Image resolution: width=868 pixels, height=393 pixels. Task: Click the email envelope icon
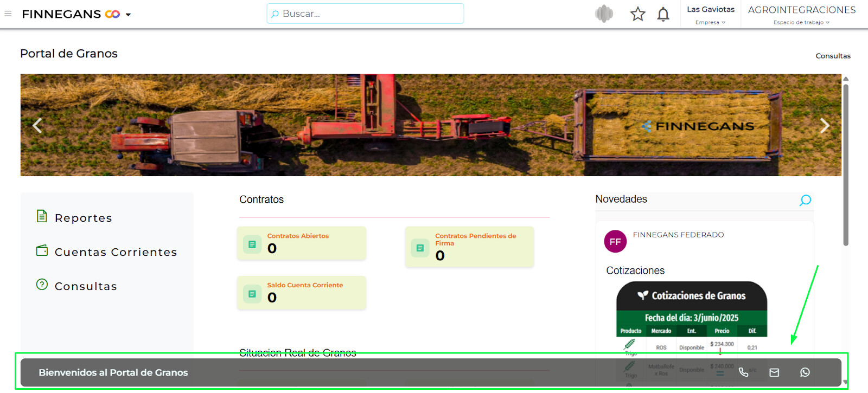(774, 372)
